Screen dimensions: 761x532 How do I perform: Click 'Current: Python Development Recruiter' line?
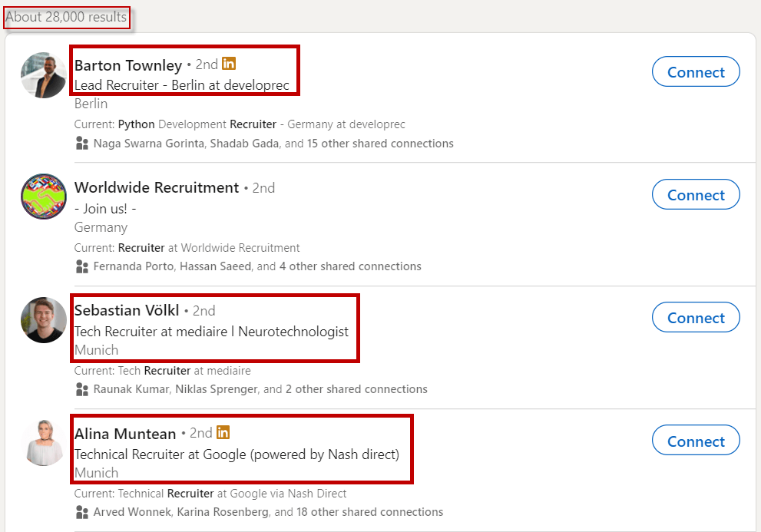(x=240, y=124)
